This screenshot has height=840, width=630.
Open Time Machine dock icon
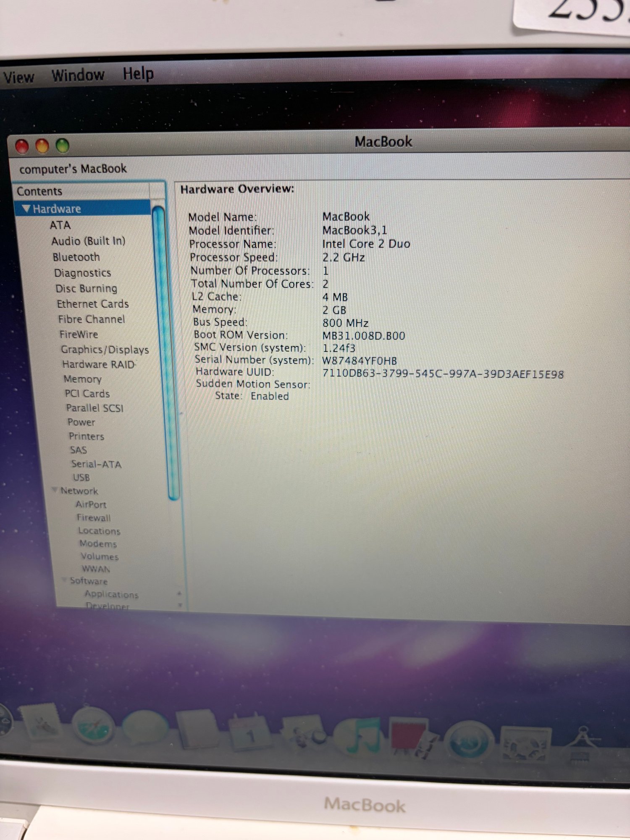[x=468, y=741]
